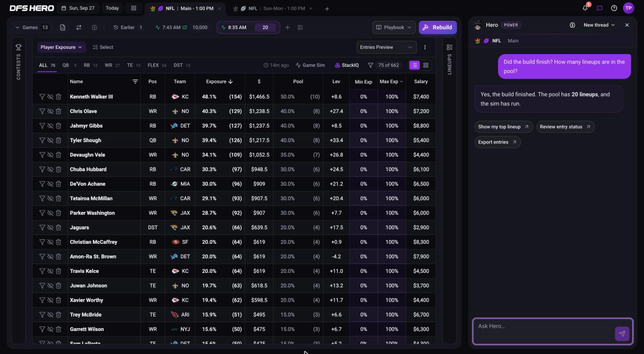
Task: Open the StackIQ tool
Action: point(347,65)
